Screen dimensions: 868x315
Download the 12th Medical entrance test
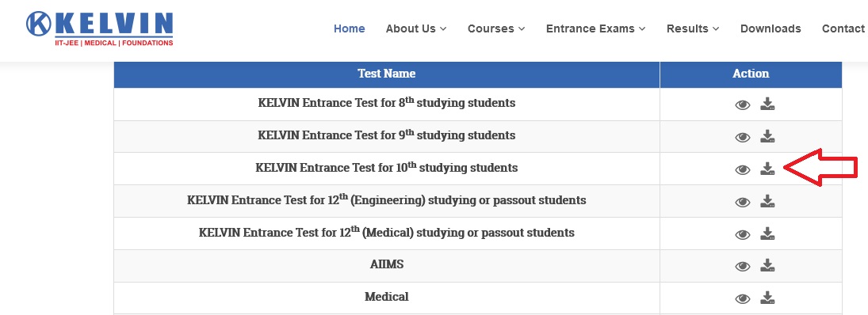tap(767, 233)
